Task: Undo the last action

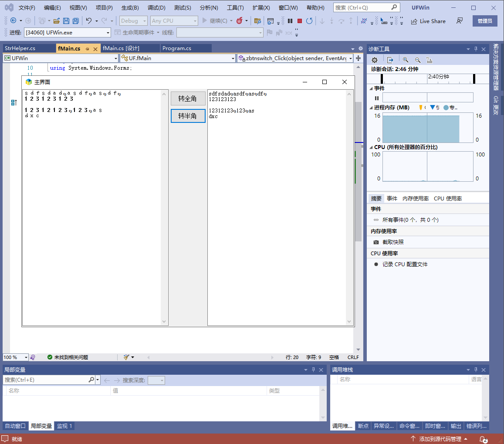Action: point(89,20)
